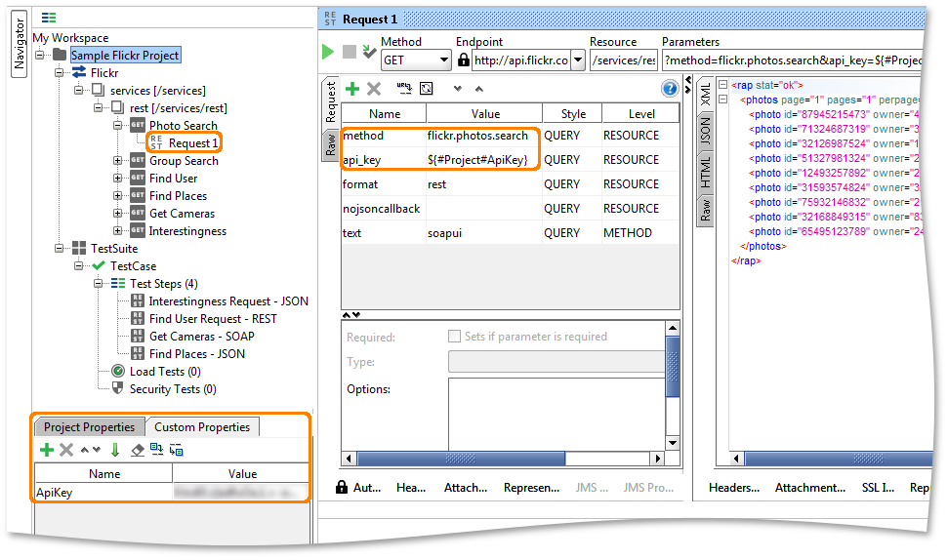Collapse the Flickr interface node

coord(59,72)
